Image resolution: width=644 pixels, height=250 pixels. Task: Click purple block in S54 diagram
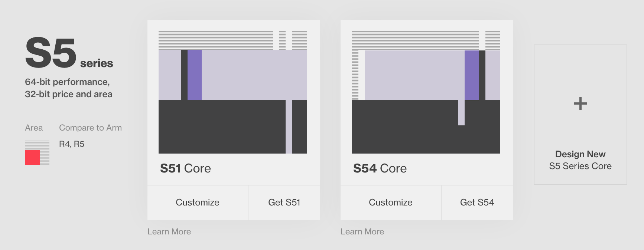click(x=472, y=75)
